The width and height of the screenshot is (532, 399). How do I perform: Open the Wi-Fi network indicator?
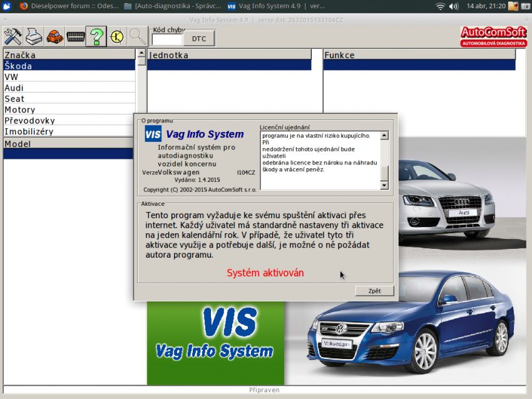[x=440, y=6]
